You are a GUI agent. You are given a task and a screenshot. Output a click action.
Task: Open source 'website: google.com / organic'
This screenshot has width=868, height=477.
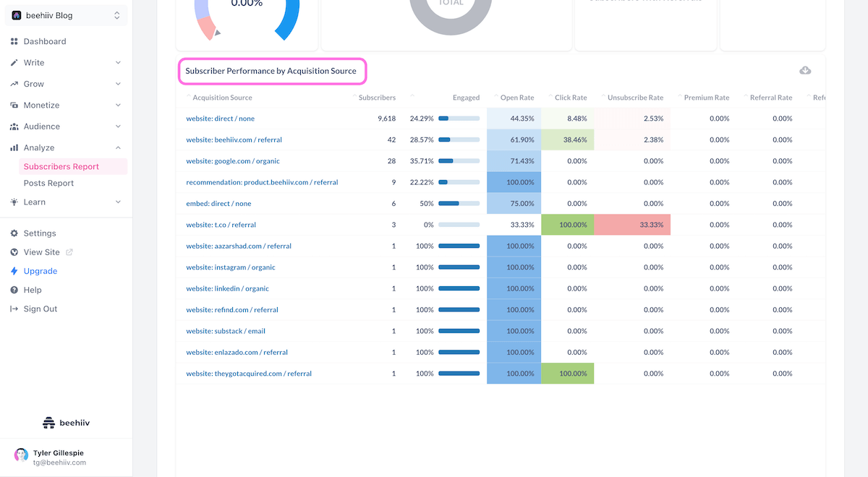pyautogui.click(x=233, y=161)
